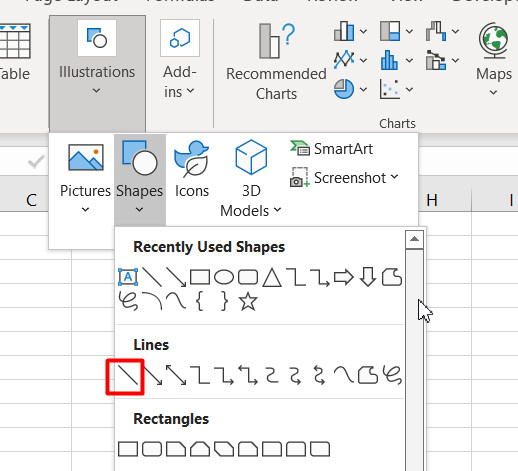The image size is (518, 471).
Task: Pick the Right Brace shape
Action: 225,302
